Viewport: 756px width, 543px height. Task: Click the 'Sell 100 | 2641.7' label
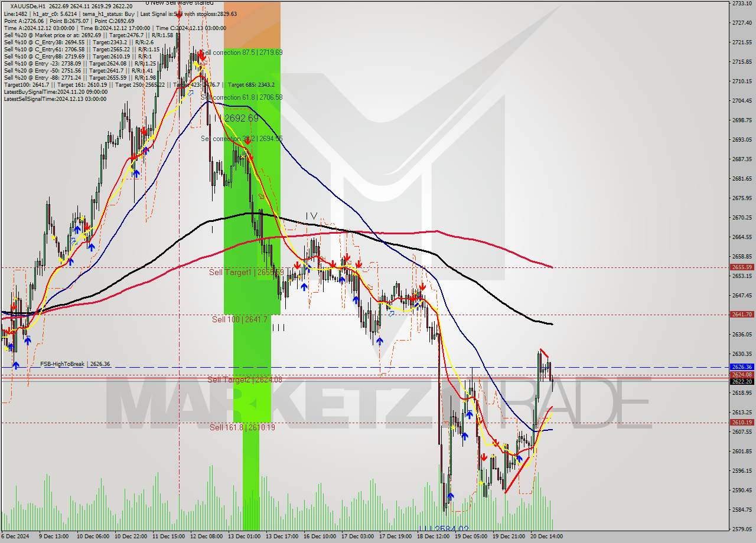[240, 319]
